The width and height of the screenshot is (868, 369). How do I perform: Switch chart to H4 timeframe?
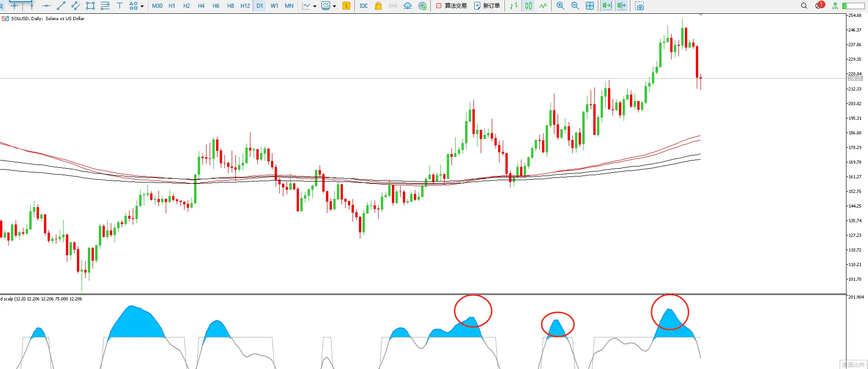click(201, 6)
